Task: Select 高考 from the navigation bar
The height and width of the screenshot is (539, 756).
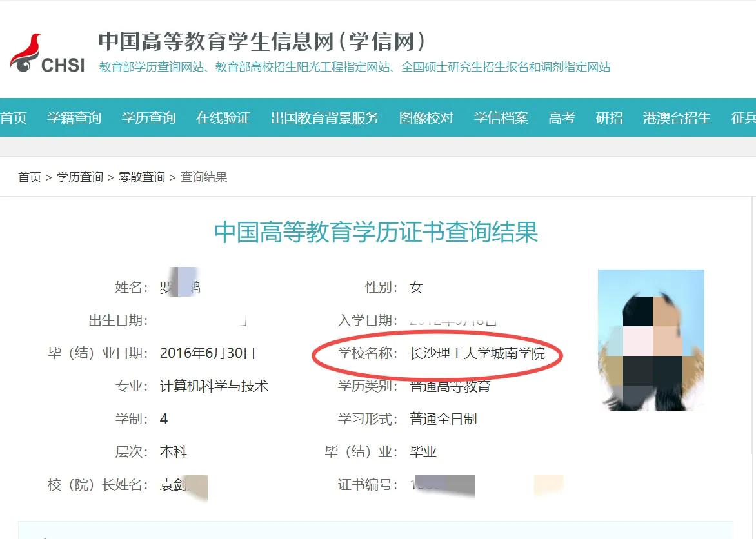Action: click(561, 118)
